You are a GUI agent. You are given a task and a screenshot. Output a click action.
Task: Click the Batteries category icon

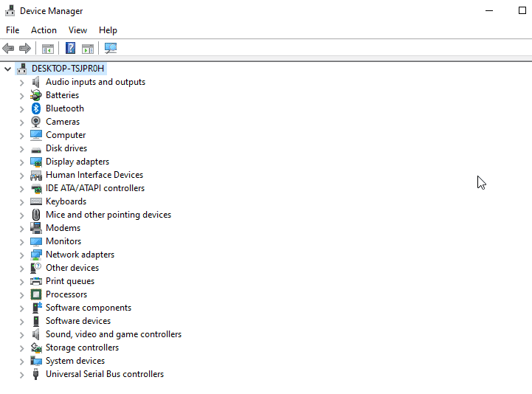pos(36,95)
